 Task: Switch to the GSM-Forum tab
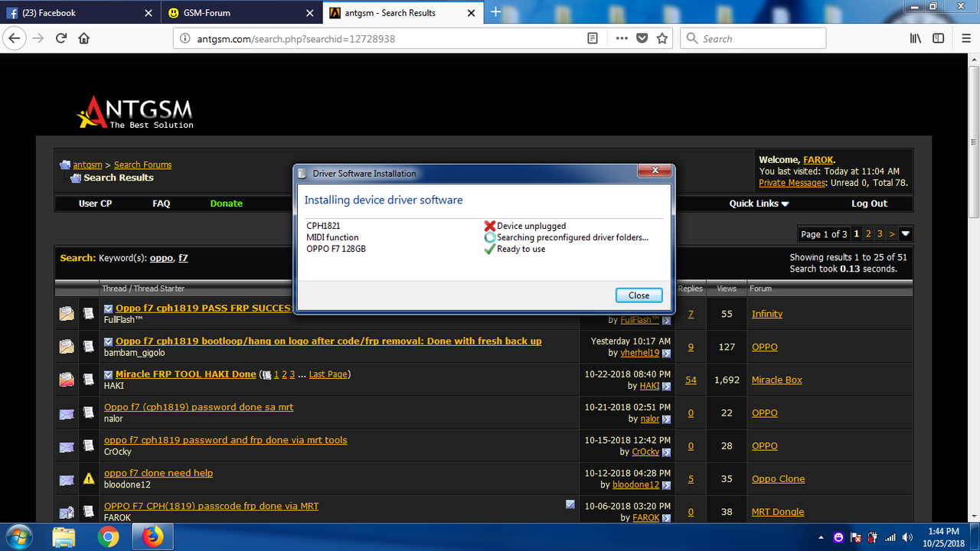pos(240,13)
